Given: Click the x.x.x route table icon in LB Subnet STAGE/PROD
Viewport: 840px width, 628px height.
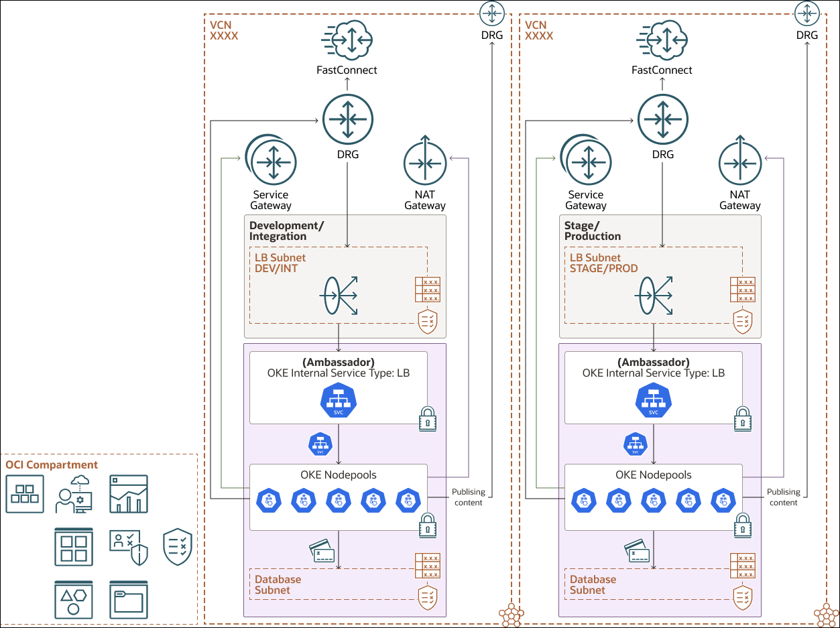Looking at the screenshot, I should coord(741,290).
